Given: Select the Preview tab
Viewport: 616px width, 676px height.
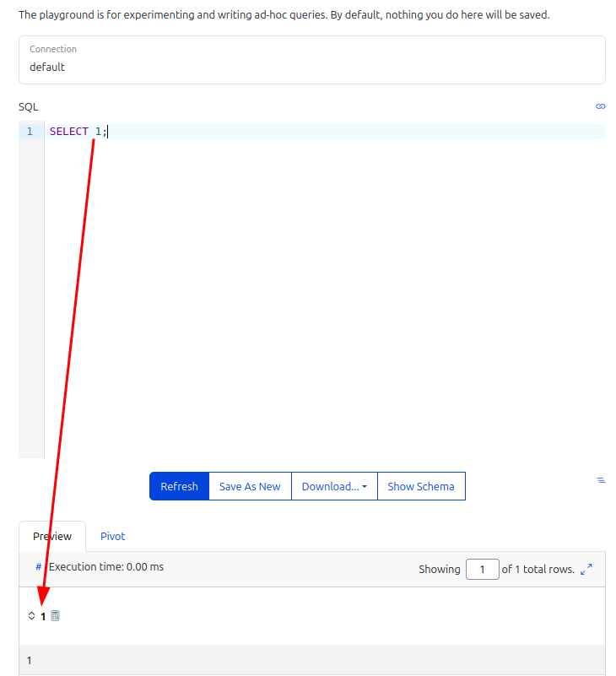Looking at the screenshot, I should [52, 536].
